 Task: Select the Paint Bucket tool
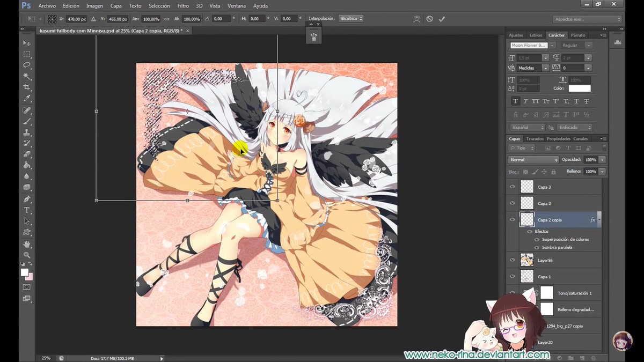[27, 165]
